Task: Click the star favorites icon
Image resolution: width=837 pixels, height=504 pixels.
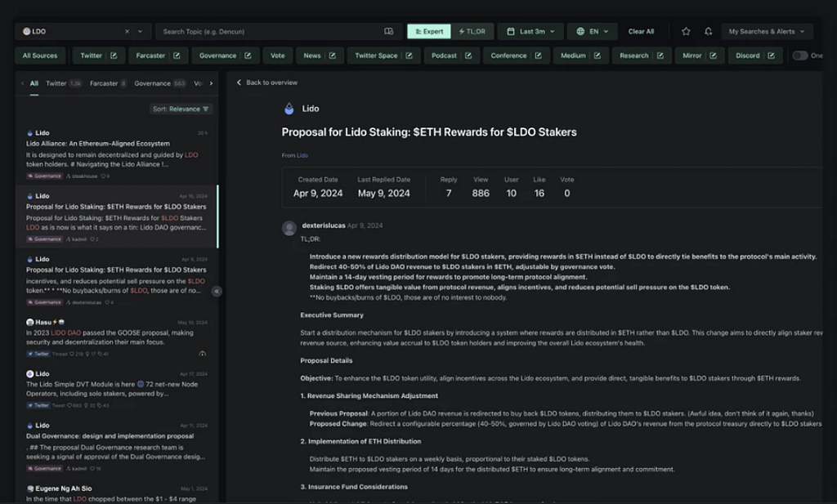Action: click(686, 32)
